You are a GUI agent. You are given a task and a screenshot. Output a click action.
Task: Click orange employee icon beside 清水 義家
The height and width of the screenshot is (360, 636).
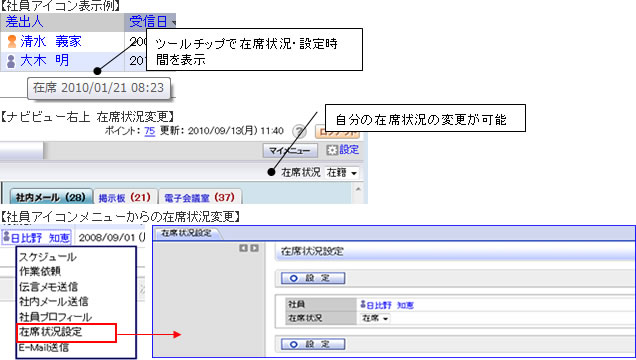[x=12, y=41]
